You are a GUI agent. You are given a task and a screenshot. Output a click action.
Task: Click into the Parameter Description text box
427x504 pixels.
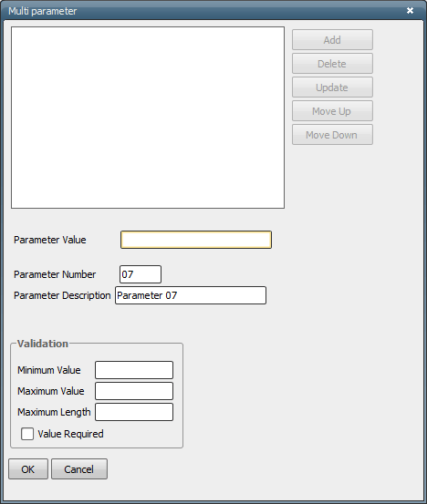point(191,295)
